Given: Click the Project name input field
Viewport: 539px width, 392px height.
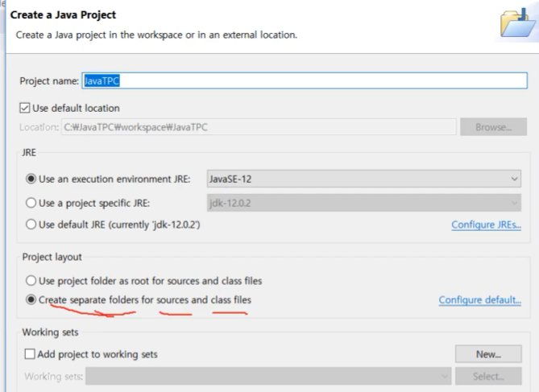Looking at the screenshot, I should (x=305, y=80).
